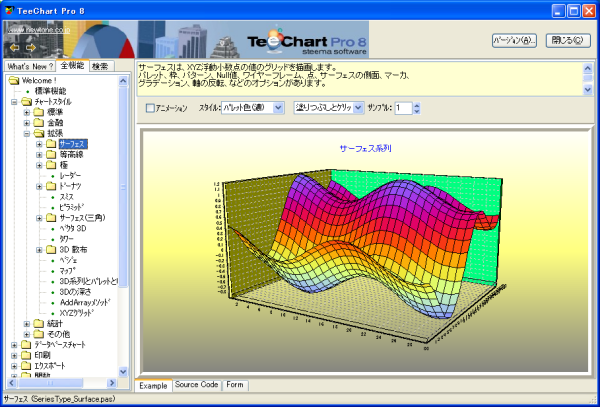Screen dimensions: 600x407
Task: Click the サーフェス folder icon
Action: [51, 144]
